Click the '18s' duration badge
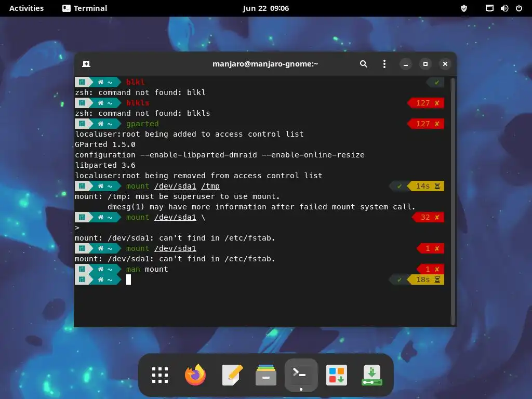This screenshot has height=399, width=532. [426, 280]
